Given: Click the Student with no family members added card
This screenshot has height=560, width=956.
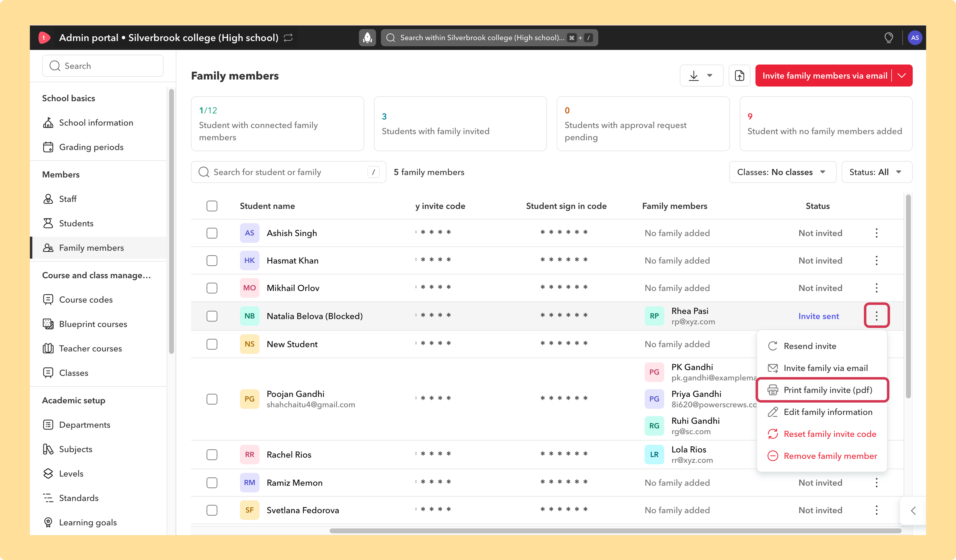Looking at the screenshot, I should pos(826,124).
